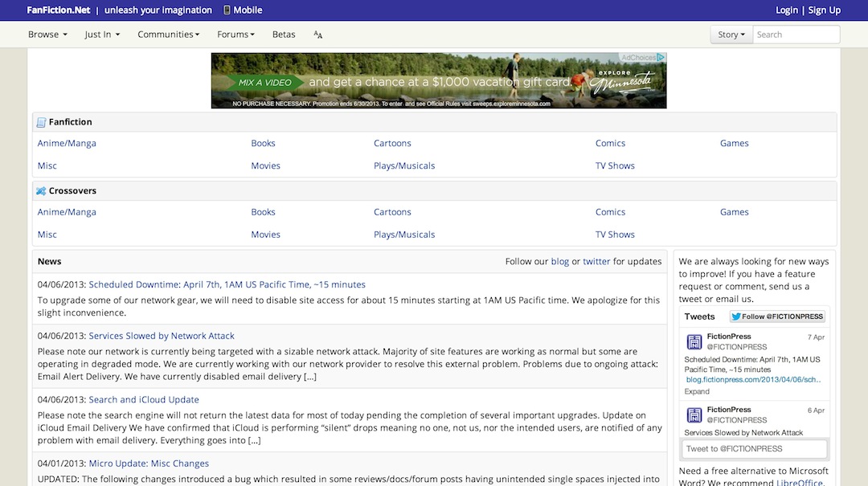Screen dimensions: 868x486
Task: Open Crossovers Cartoons category
Action: (392, 212)
